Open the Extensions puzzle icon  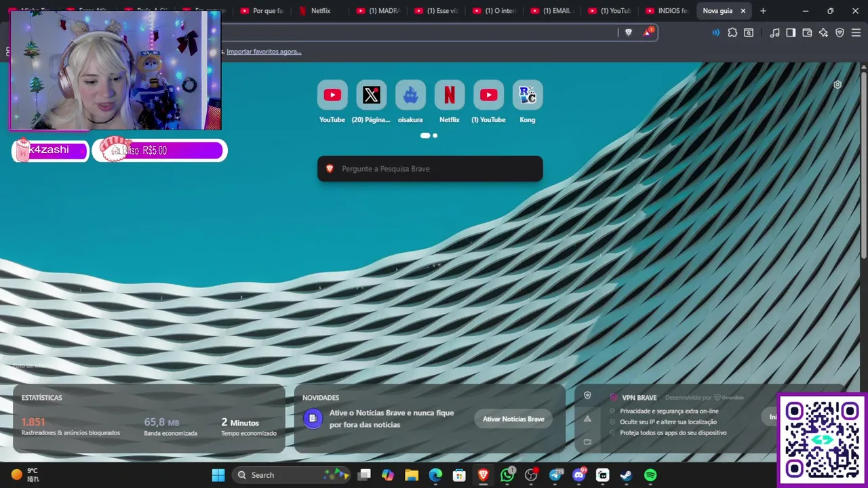click(732, 33)
